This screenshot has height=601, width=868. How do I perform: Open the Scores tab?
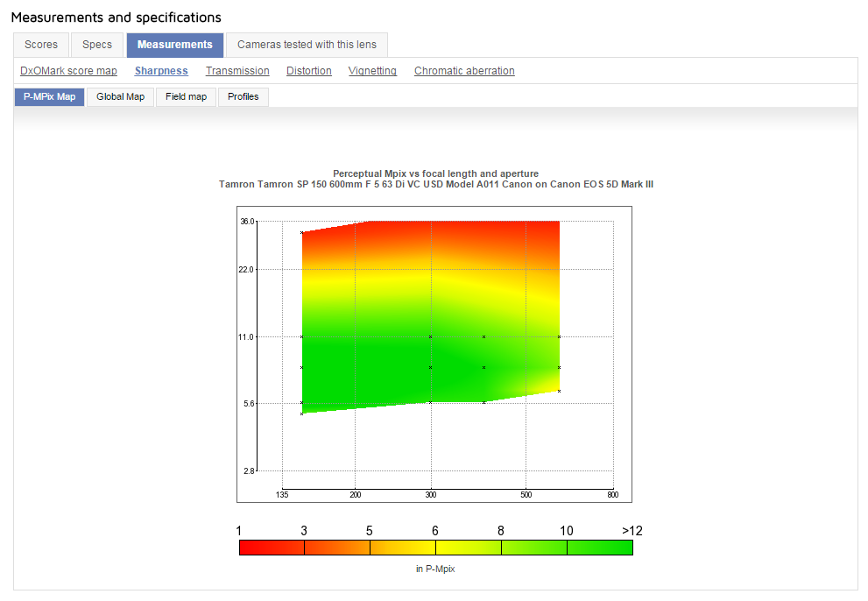[x=41, y=45]
